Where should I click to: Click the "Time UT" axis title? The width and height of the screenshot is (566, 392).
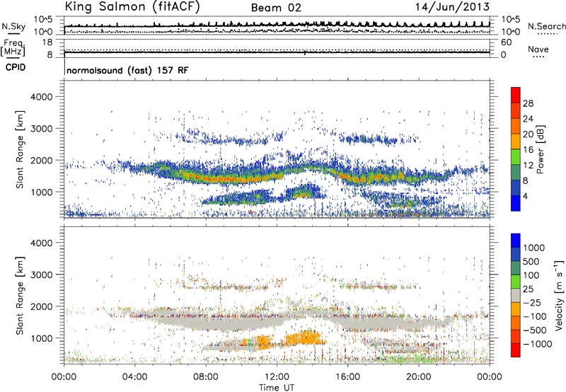coord(277,388)
